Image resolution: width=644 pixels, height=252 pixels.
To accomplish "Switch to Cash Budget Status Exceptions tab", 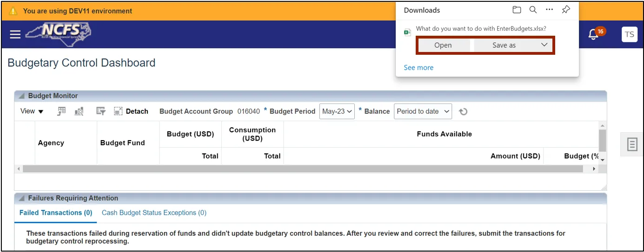I will click(x=154, y=213).
